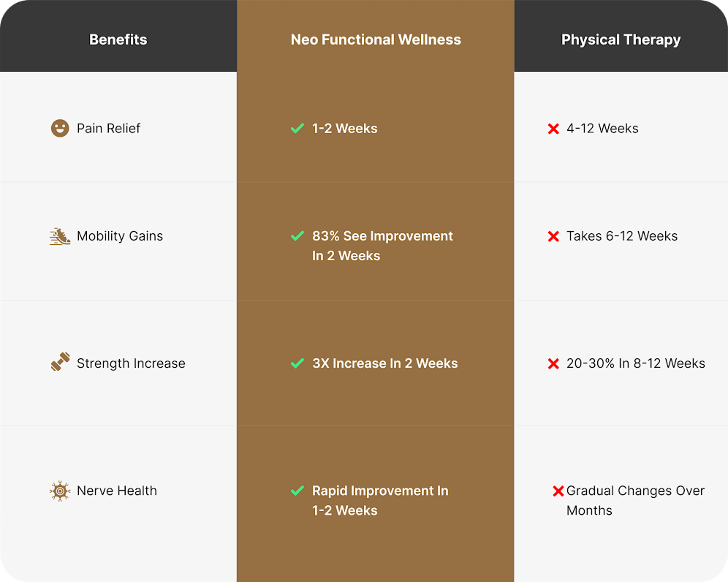This screenshot has height=582, width=728.
Task: Click the red X beside 4-12 Weeks
Action: click(553, 129)
